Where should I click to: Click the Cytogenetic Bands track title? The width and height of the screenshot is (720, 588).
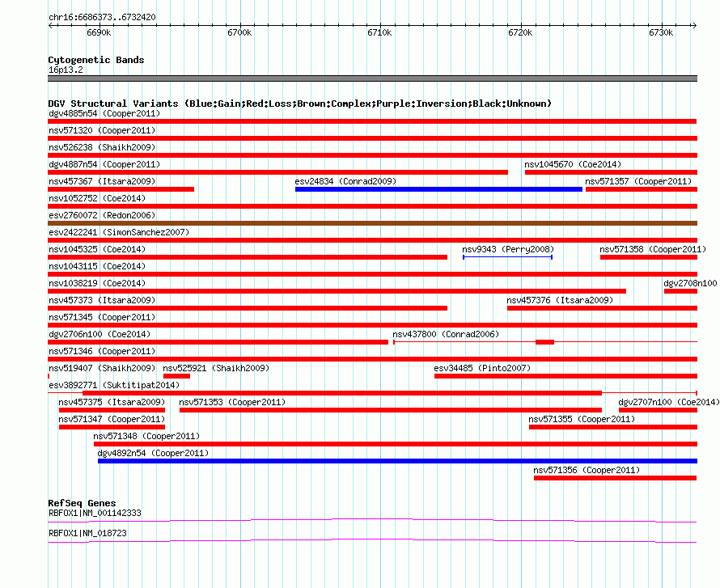click(96, 60)
